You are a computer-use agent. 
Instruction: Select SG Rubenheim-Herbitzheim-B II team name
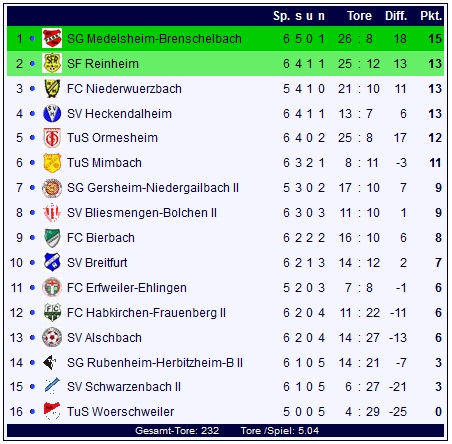coord(155,362)
